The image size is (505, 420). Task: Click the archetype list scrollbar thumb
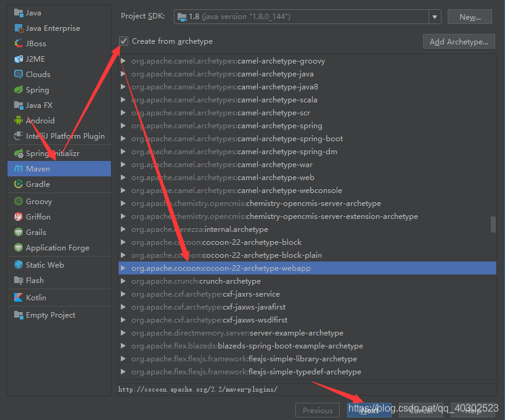click(493, 224)
